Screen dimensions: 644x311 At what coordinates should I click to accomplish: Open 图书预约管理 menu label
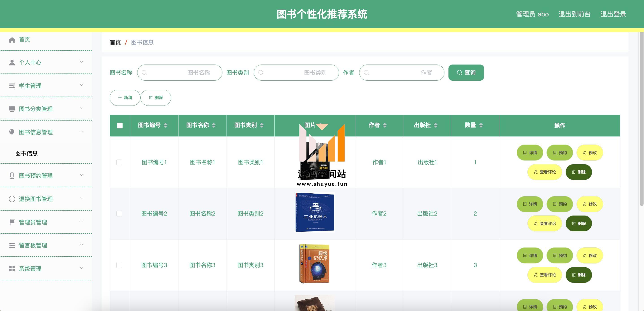tap(36, 176)
